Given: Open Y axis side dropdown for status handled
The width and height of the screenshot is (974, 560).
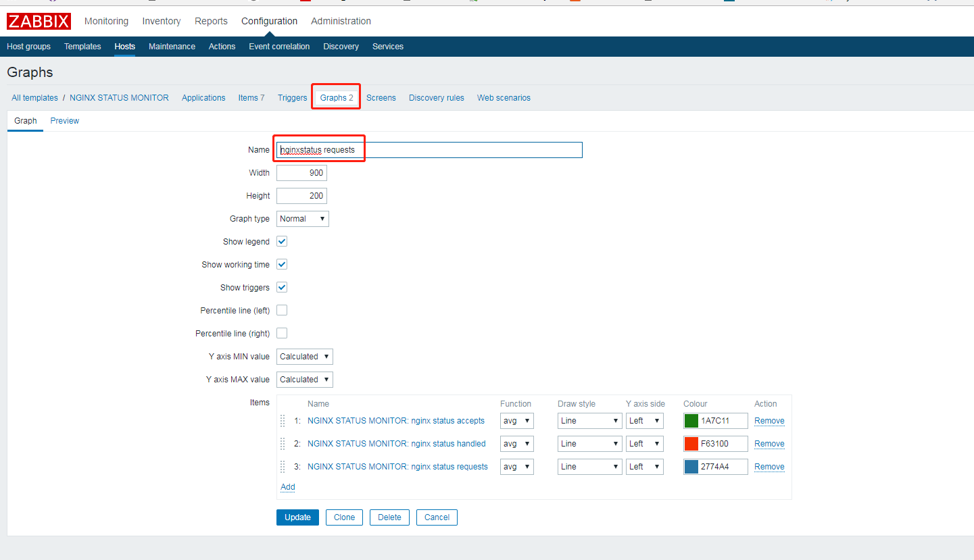Looking at the screenshot, I should click(x=645, y=444).
